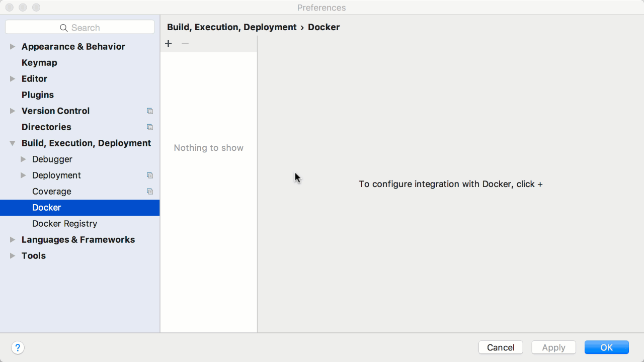Expand the Version Control arrow
The width and height of the screenshot is (644, 362).
click(x=13, y=111)
